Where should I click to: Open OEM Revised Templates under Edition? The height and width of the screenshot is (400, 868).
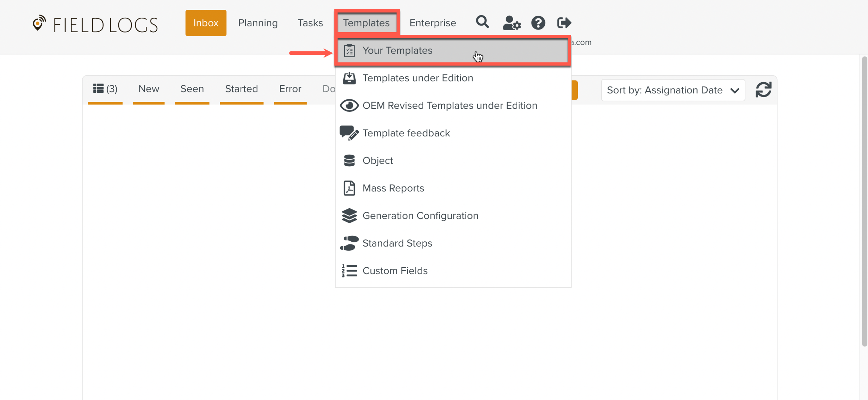click(449, 106)
